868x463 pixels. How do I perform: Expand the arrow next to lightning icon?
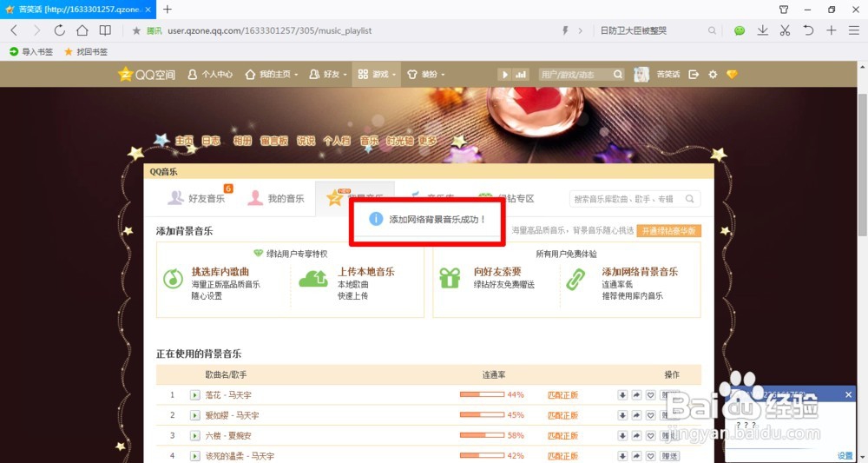click(580, 31)
